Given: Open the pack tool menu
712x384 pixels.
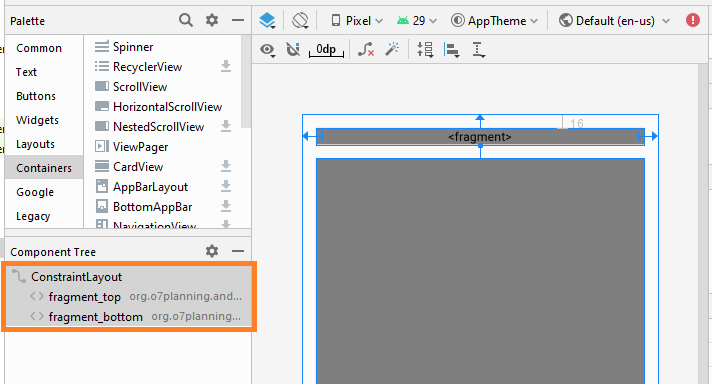Looking at the screenshot, I should pyautogui.click(x=425, y=49).
